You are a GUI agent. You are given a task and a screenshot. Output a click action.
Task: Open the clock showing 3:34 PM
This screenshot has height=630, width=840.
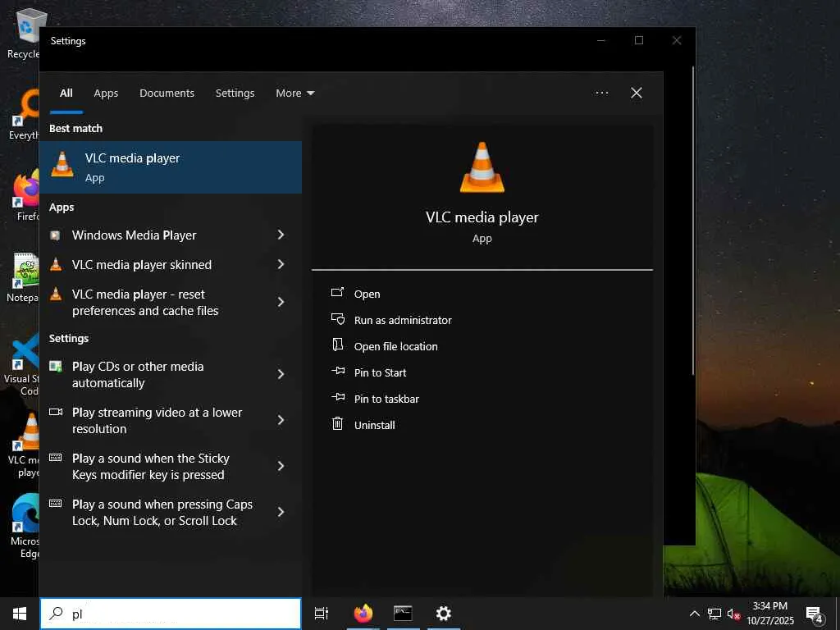coord(770,614)
